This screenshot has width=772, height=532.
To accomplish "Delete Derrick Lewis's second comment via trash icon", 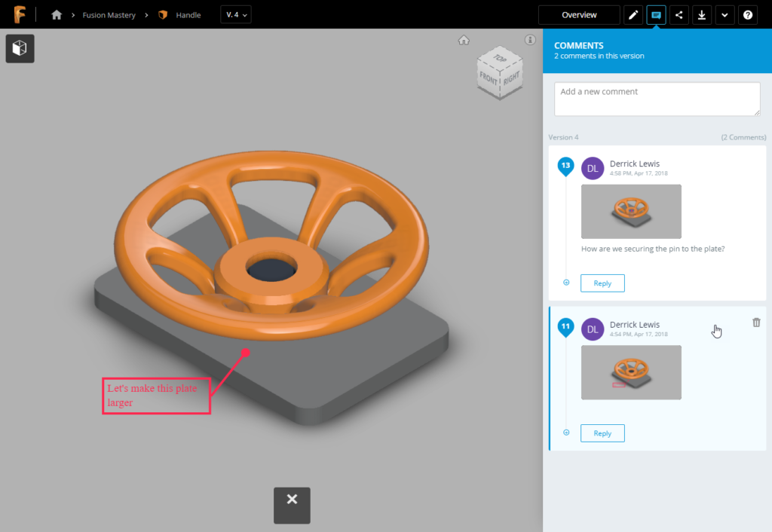I will [x=756, y=322].
